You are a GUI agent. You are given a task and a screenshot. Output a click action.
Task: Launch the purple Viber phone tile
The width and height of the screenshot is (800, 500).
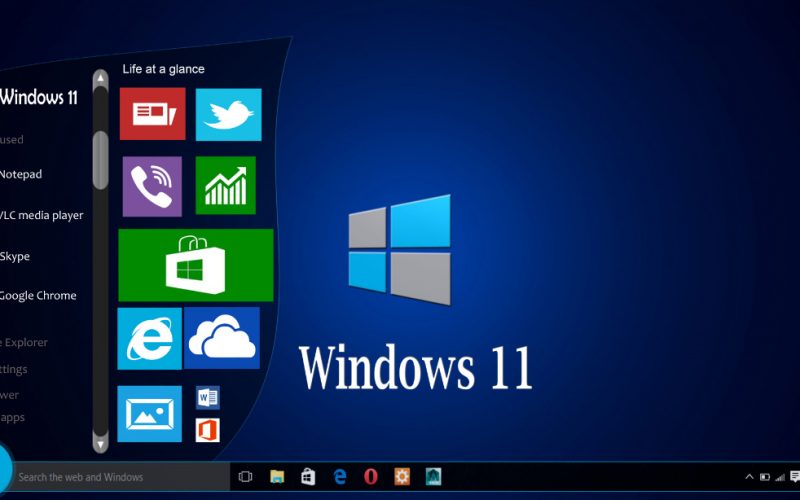click(x=152, y=186)
